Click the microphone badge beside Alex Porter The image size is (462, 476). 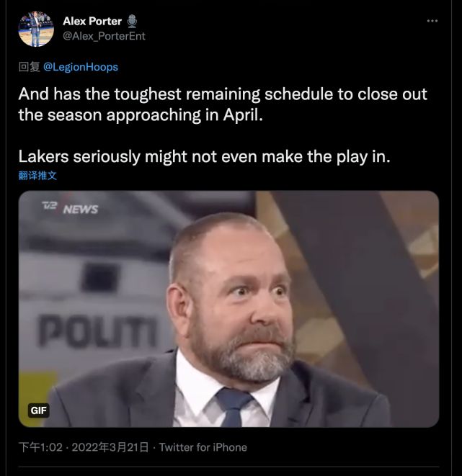tap(131, 21)
